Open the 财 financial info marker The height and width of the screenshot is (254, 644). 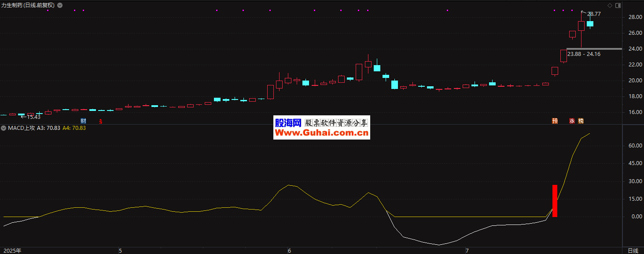(x=83, y=121)
